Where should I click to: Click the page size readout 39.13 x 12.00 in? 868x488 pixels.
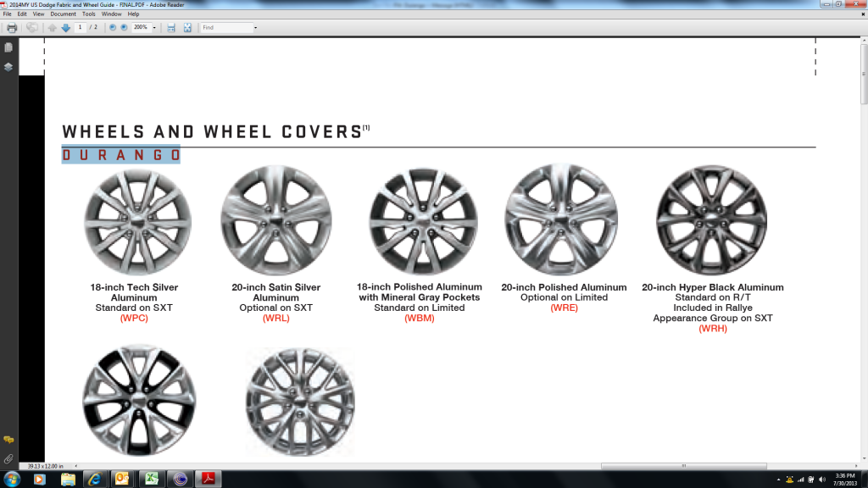tap(46, 467)
